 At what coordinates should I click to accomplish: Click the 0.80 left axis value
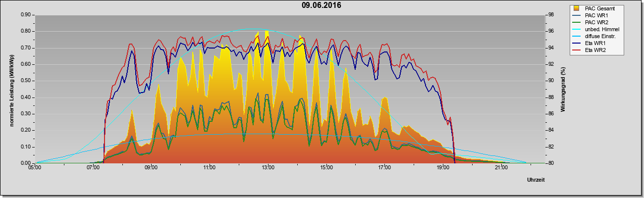pos(25,31)
